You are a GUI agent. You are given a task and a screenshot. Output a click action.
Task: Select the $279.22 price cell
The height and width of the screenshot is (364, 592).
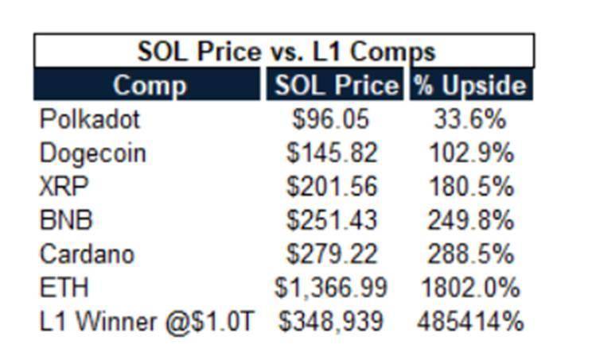tap(331, 254)
